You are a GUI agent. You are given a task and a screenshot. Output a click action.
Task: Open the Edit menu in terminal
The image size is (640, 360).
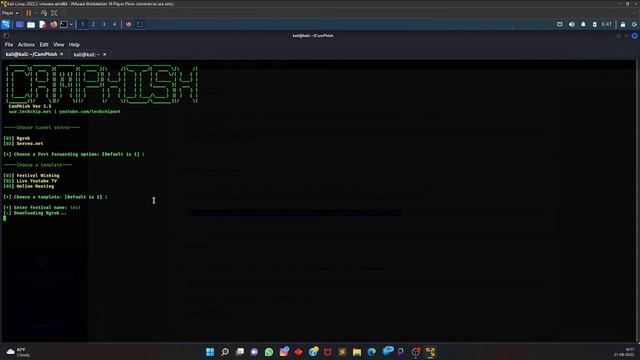click(44, 44)
